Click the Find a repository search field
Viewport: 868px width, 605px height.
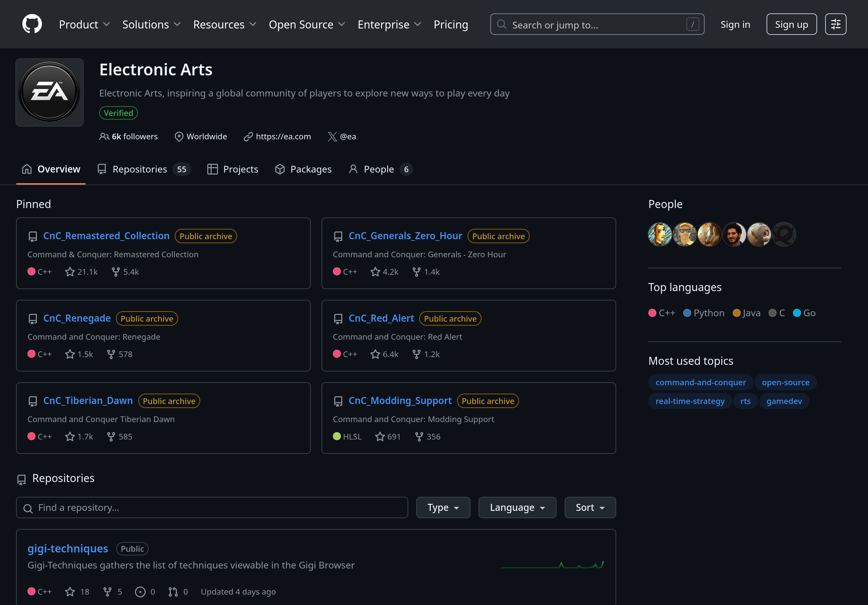212,508
